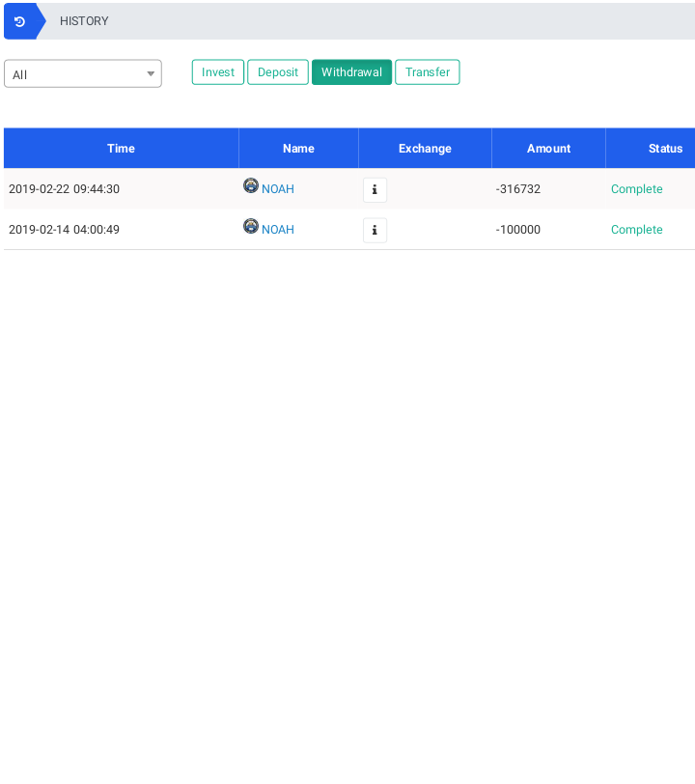Select the Withdrawal tab
This screenshot has height=784, width=695.
(352, 72)
